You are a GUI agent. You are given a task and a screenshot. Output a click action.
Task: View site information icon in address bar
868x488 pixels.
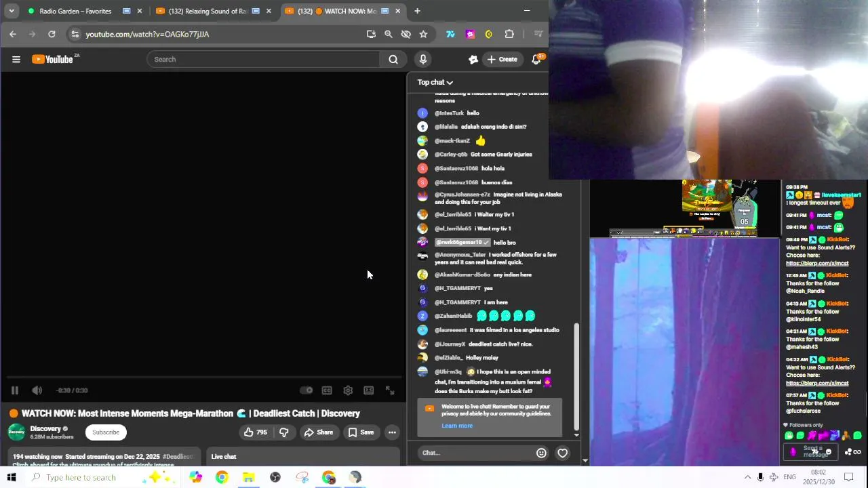click(x=75, y=34)
